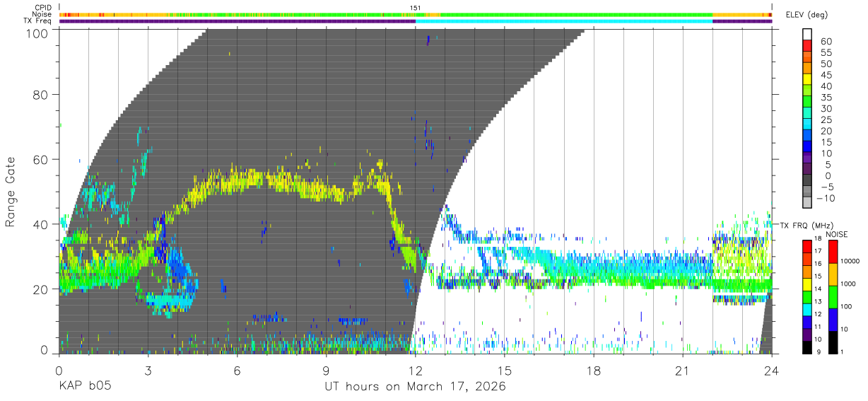The image size is (868, 401).
Task: Click the 6 tick on UT hours axis
Action: pos(237,371)
